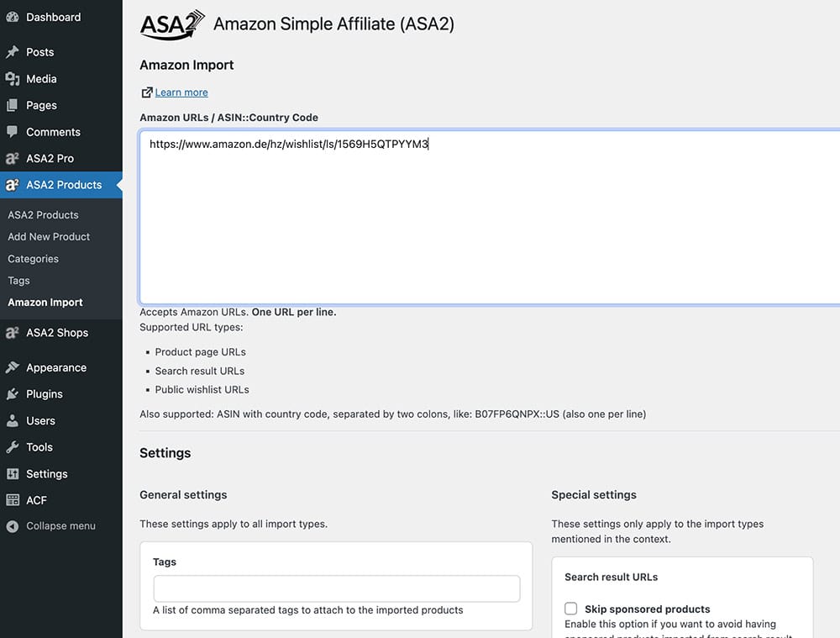
Task: Open ASA2 Shops from the sidebar
Action: click(12, 332)
